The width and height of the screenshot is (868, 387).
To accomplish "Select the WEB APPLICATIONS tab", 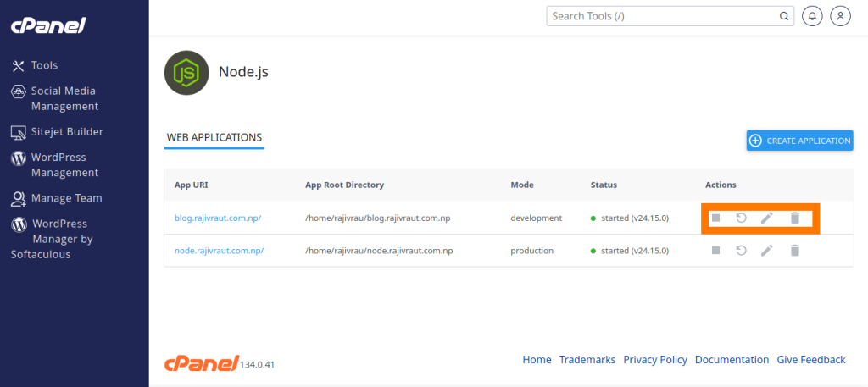I will pos(214,138).
